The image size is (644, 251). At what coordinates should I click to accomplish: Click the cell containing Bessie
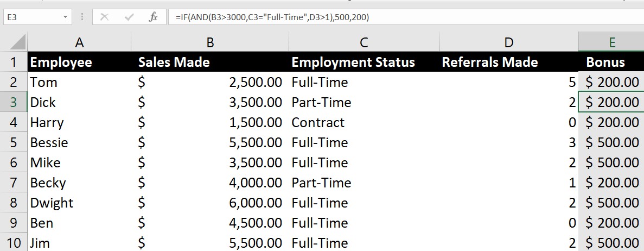click(79, 142)
